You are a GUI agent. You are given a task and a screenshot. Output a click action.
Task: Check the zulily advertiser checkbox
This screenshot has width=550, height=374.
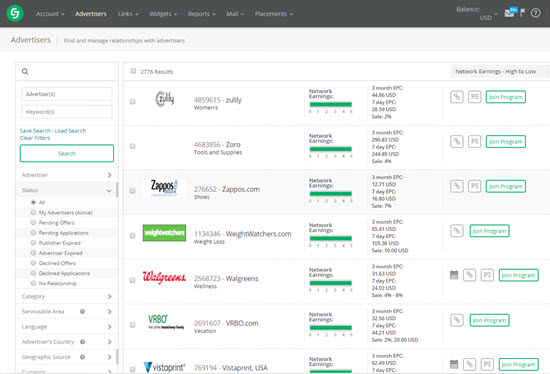[x=133, y=101]
